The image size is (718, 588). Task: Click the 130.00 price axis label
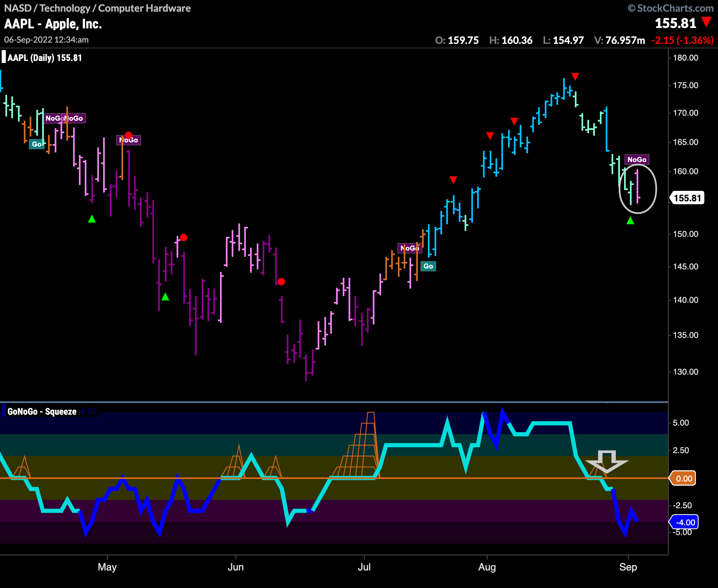click(685, 372)
